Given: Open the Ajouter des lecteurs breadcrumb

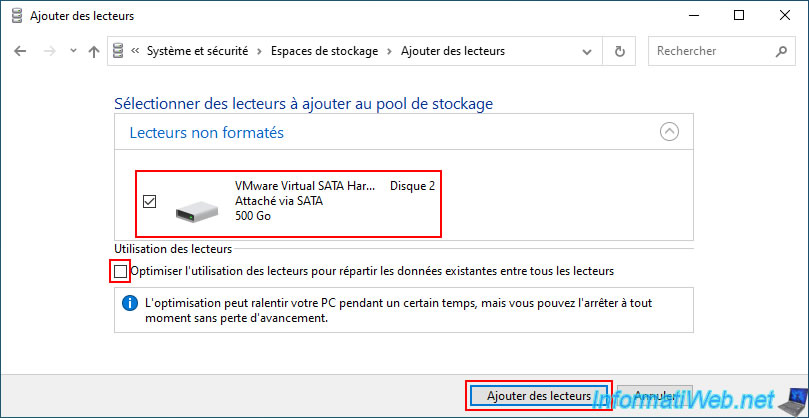Looking at the screenshot, I should pos(453,51).
